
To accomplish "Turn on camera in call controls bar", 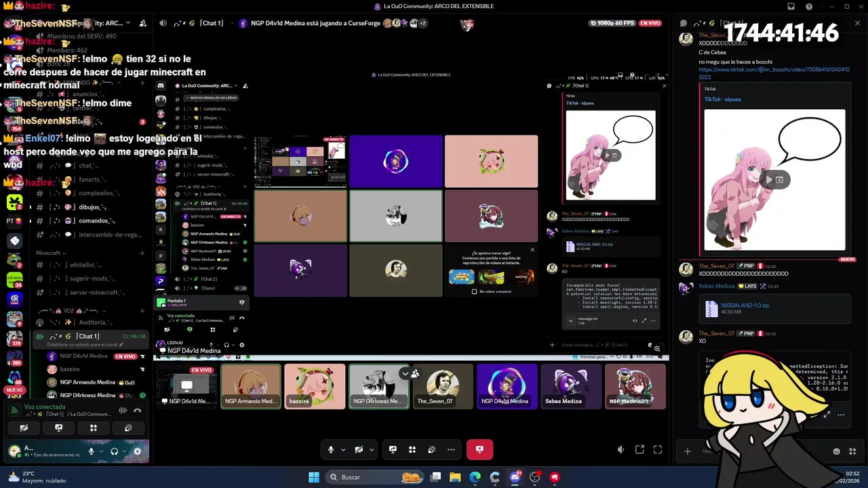I will click(359, 449).
